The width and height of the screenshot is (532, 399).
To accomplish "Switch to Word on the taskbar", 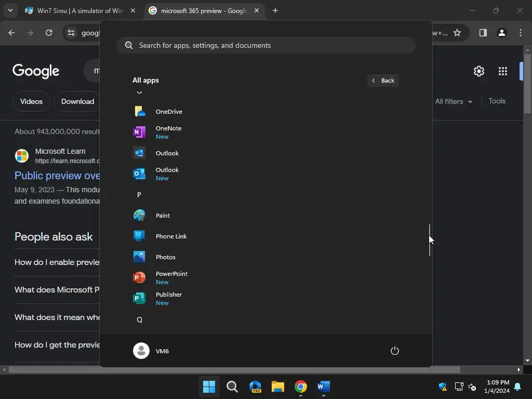I will (x=324, y=387).
